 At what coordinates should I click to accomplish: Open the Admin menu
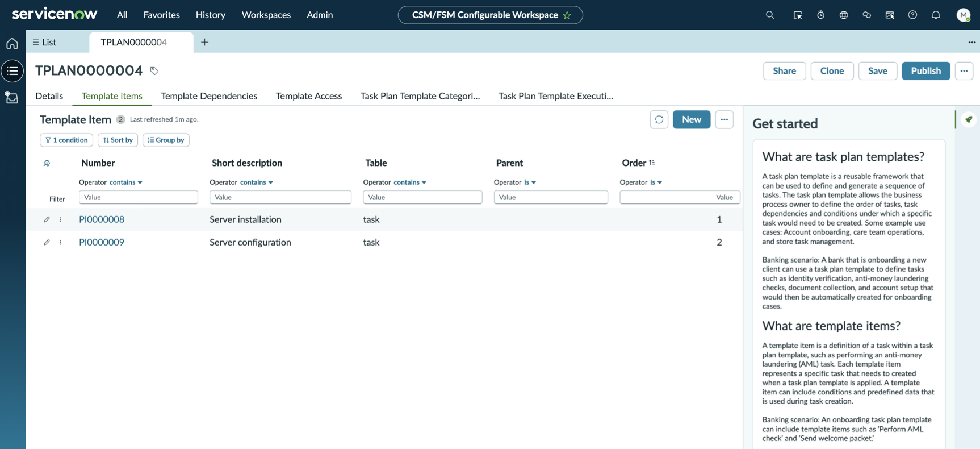[320, 15]
